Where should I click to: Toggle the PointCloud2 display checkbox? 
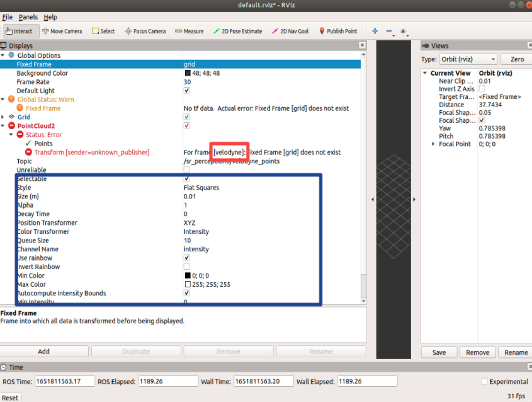click(x=186, y=125)
